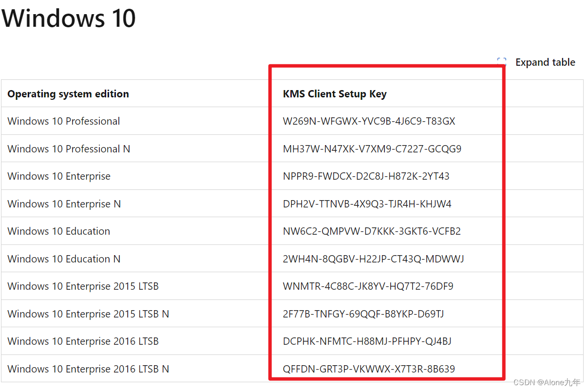The height and width of the screenshot is (391, 588).
Task: Click key MH37W-N47XK-V7XM9-C7227-GCQG9
Action: click(372, 149)
